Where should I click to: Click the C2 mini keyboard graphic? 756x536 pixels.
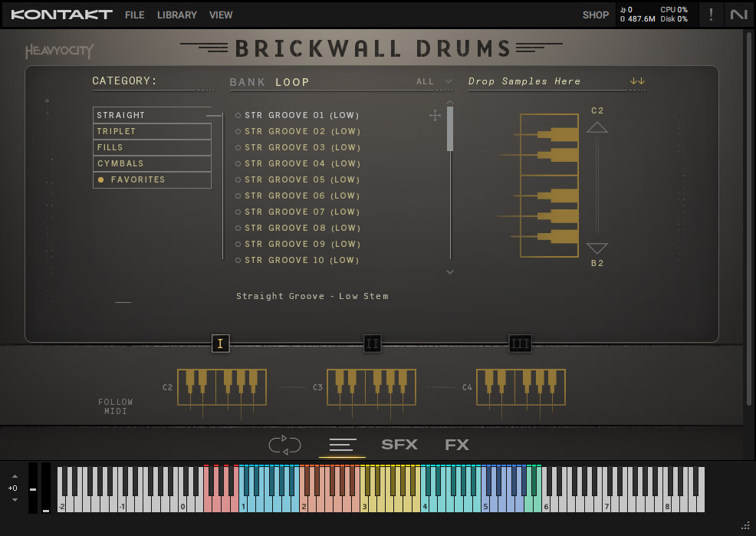(222, 387)
